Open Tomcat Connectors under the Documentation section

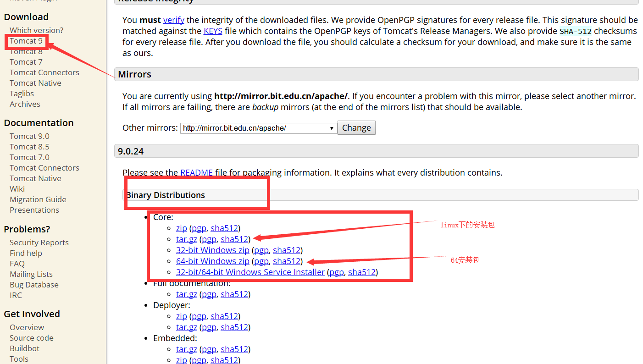[x=44, y=168]
